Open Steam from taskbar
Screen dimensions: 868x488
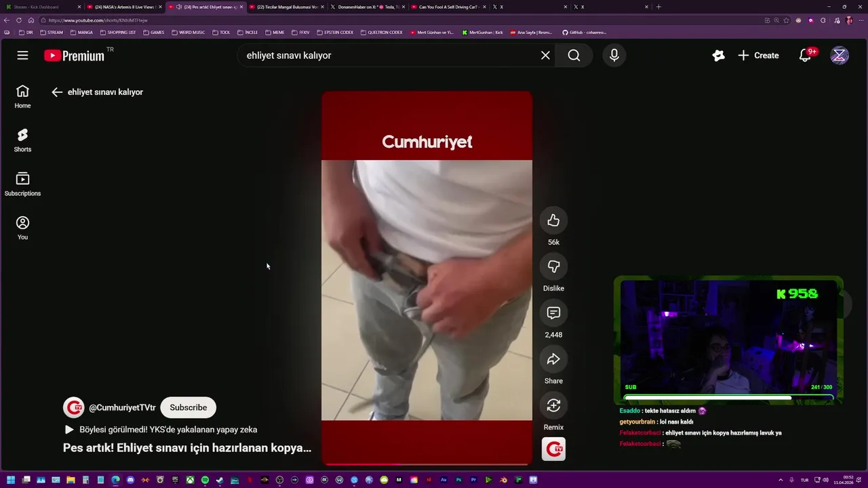click(x=220, y=481)
